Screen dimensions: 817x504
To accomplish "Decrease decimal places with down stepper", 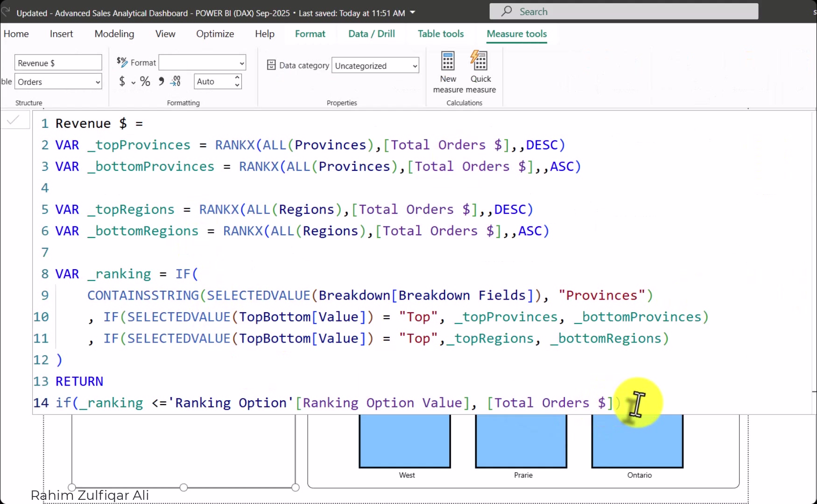I will tap(237, 85).
